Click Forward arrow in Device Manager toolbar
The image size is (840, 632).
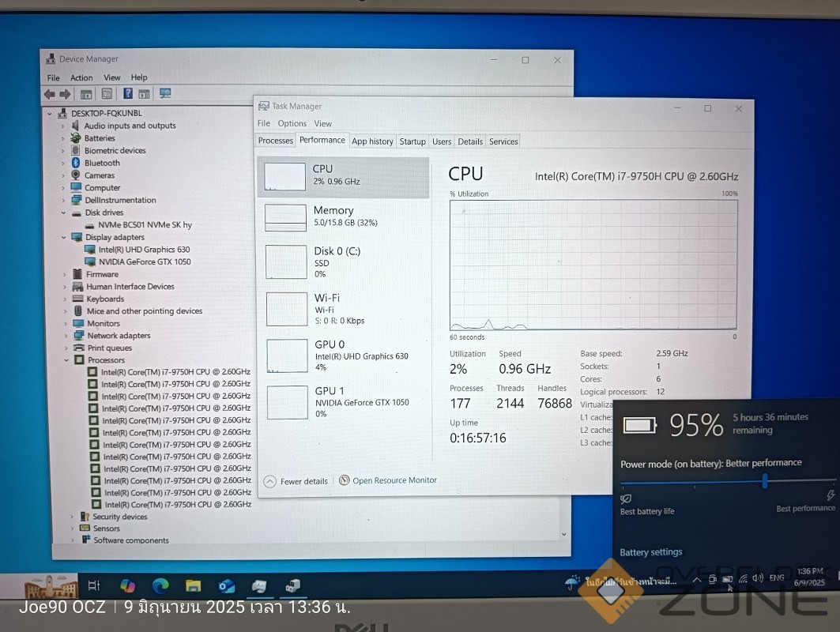tap(65, 94)
